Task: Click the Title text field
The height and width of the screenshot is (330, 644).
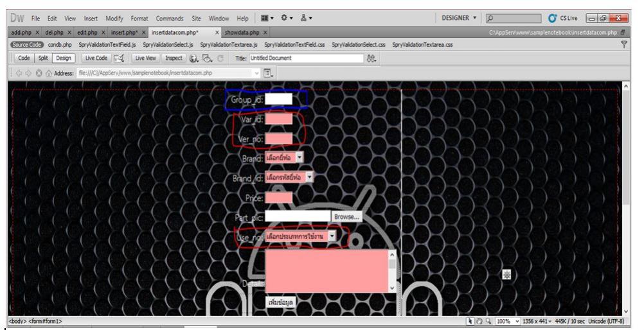Action: tap(307, 58)
